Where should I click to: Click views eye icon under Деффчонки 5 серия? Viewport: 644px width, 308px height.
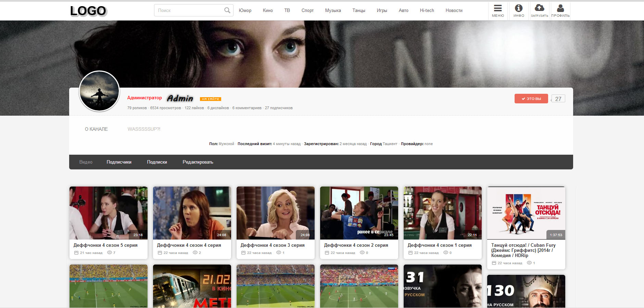pos(110,253)
